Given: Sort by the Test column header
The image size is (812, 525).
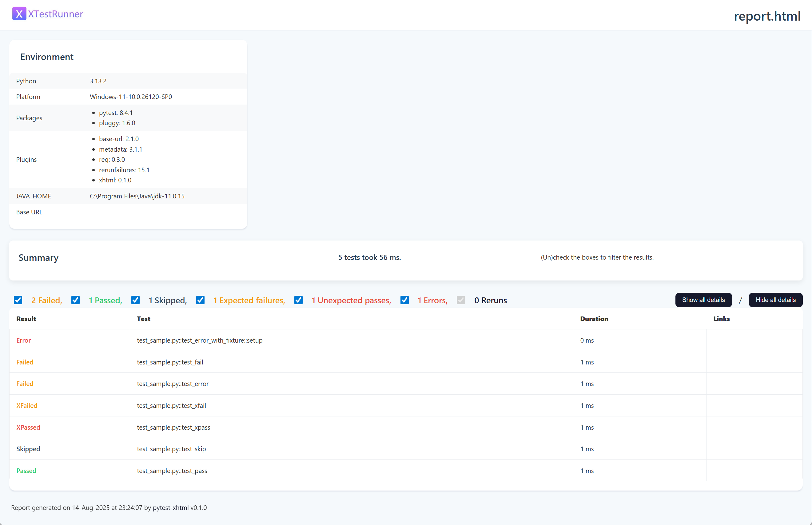Looking at the screenshot, I should (144, 319).
